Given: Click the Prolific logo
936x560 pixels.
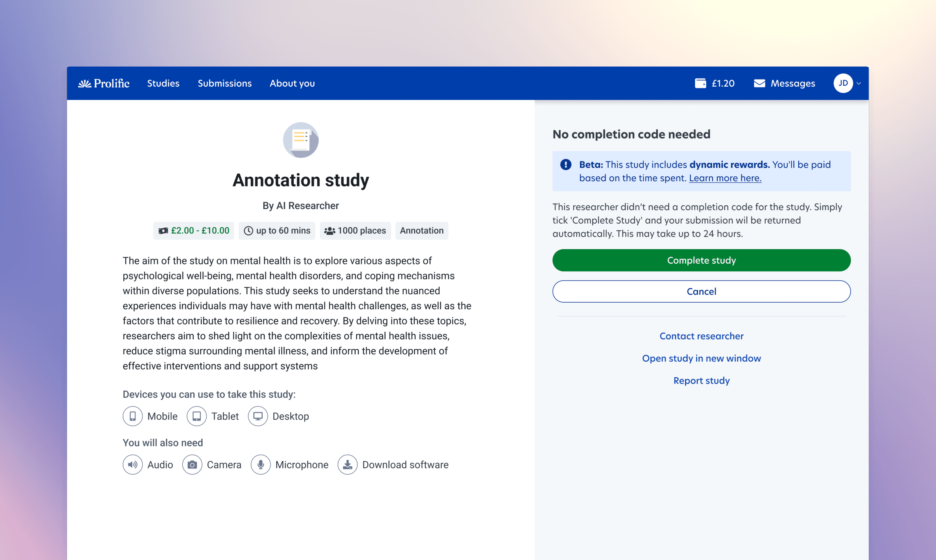Looking at the screenshot, I should point(103,83).
